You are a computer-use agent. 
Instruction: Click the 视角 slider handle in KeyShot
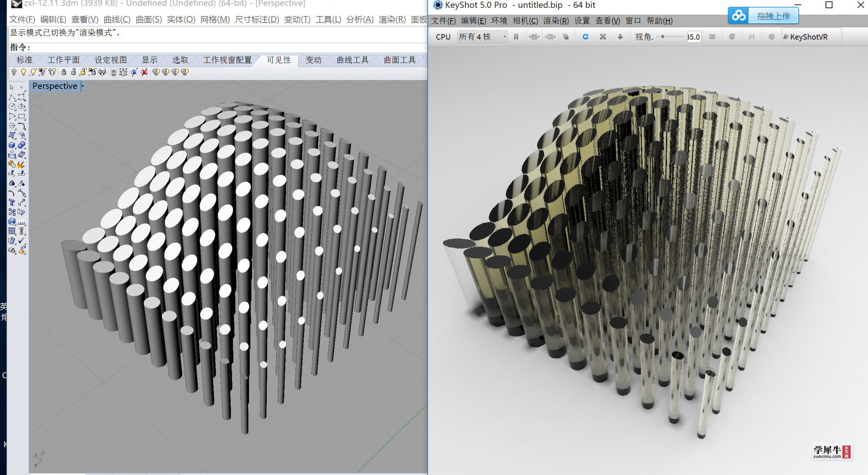pyautogui.click(x=663, y=37)
